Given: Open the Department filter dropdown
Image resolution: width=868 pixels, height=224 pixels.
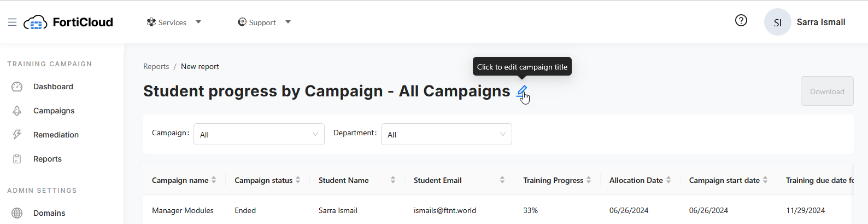Looking at the screenshot, I should click(446, 134).
